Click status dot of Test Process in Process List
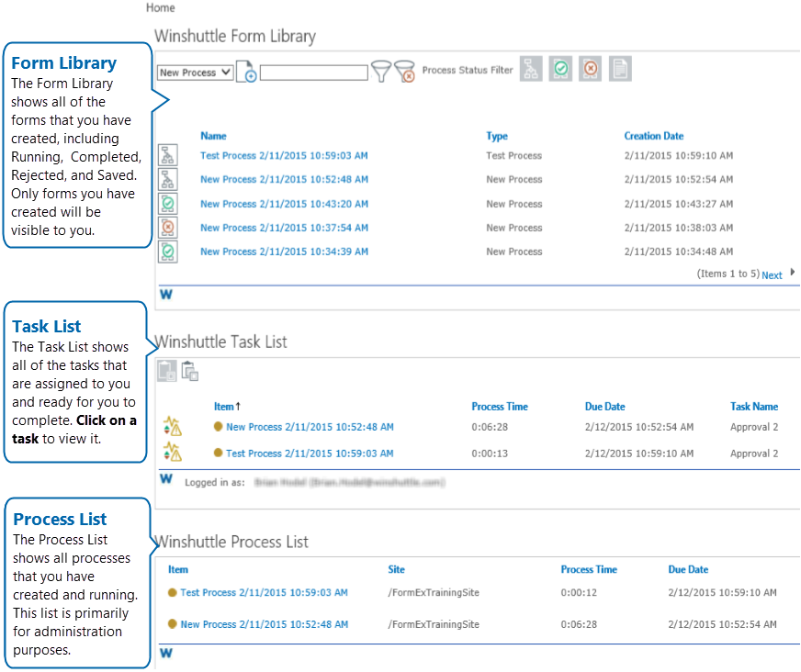 click(x=172, y=592)
